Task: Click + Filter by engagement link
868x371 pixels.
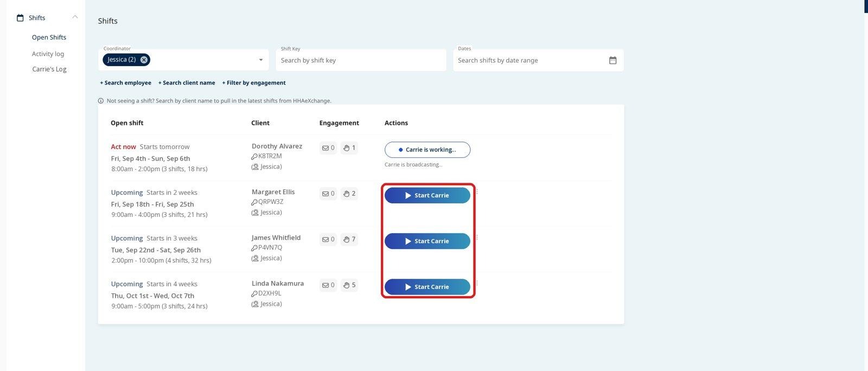Action: (254, 83)
